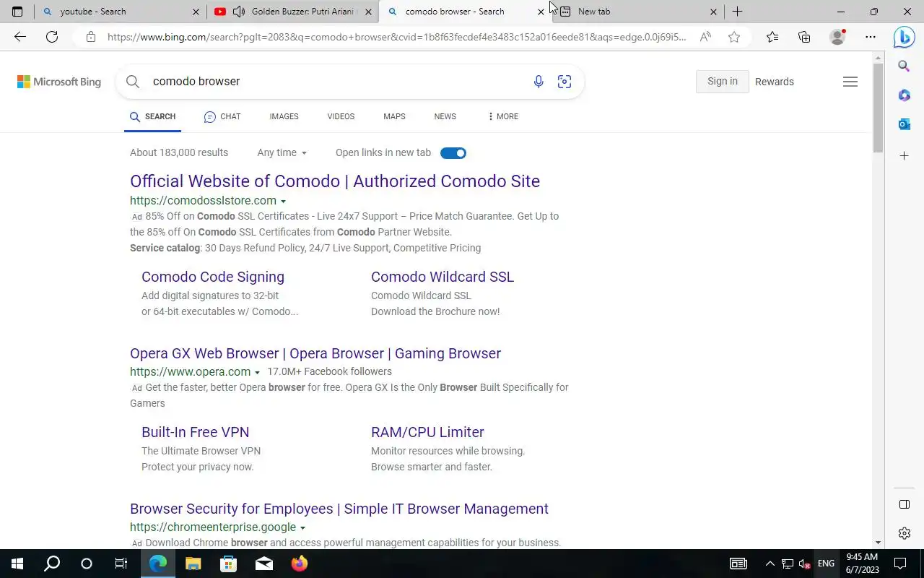Open Official Website of Comodo result
Image resolution: width=924 pixels, height=578 pixels.
click(335, 181)
